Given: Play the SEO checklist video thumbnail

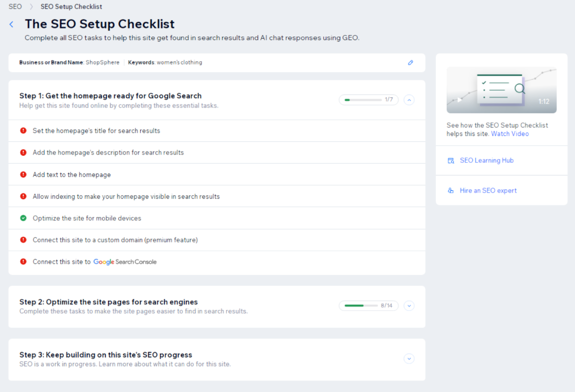Looking at the screenshot, I should pyautogui.click(x=501, y=90).
